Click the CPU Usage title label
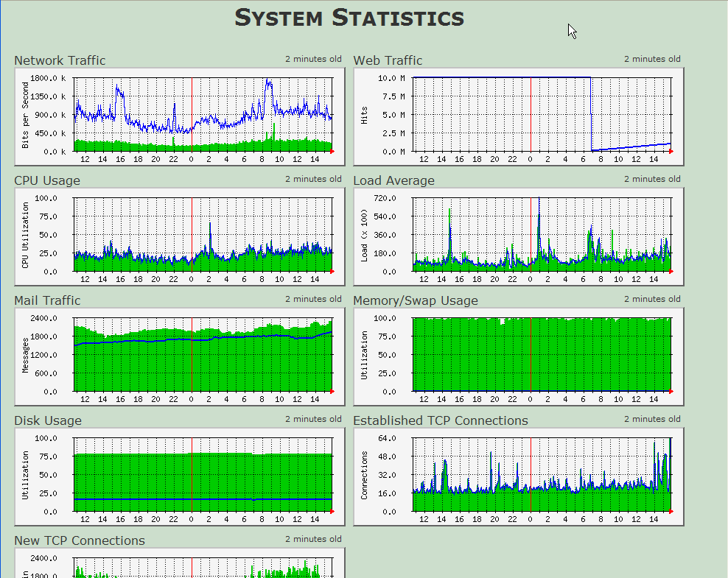Image resolution: width=728 pixels, height=578 pixels. (x=47, y=180)
